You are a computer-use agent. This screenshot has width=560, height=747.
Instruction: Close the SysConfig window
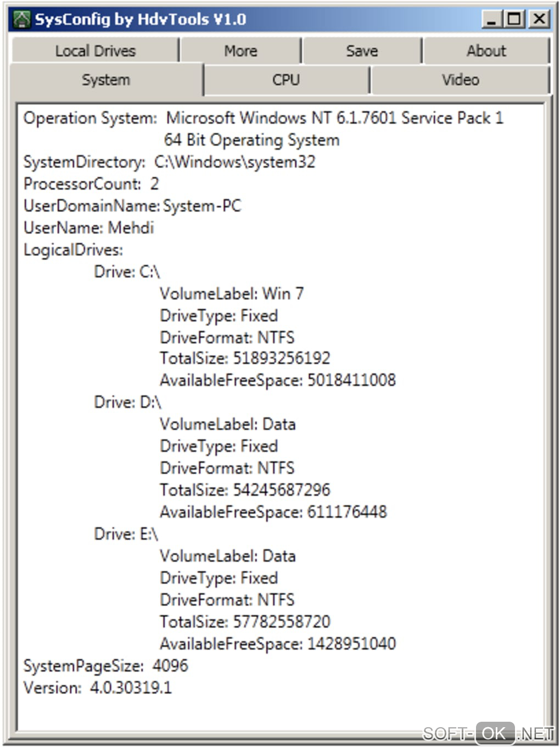click(x=540, y=19)
